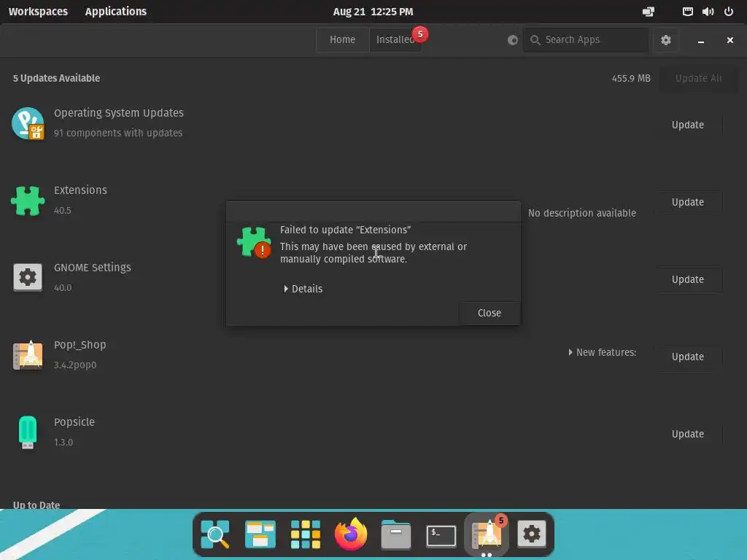Image resolution: width=747 pixels, height=560 pixels.
Task: Open Pop!_Shop settings gear in header
Action: pos(666,40)
